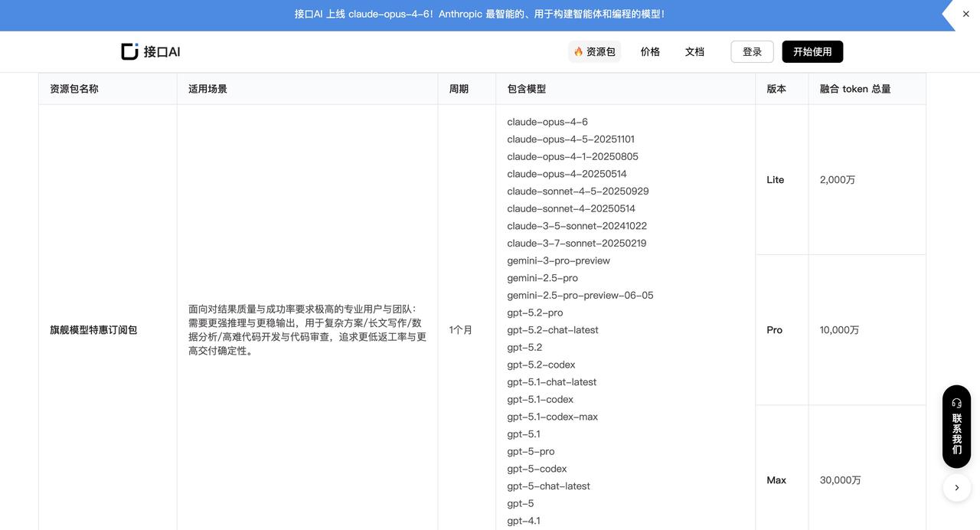The image size is (980, 530).
Task: Click the claude-opus-4-6 launch announcement text
Action: coord(479,14)
